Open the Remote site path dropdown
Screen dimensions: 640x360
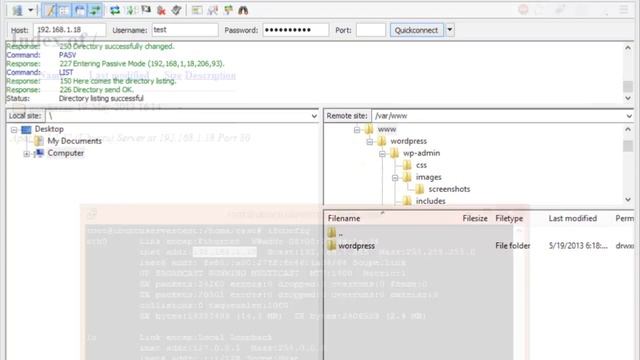[x=629, y=116]
